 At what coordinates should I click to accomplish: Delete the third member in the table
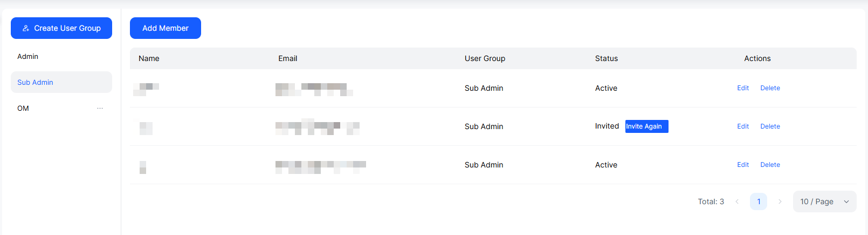pos(770,165)
